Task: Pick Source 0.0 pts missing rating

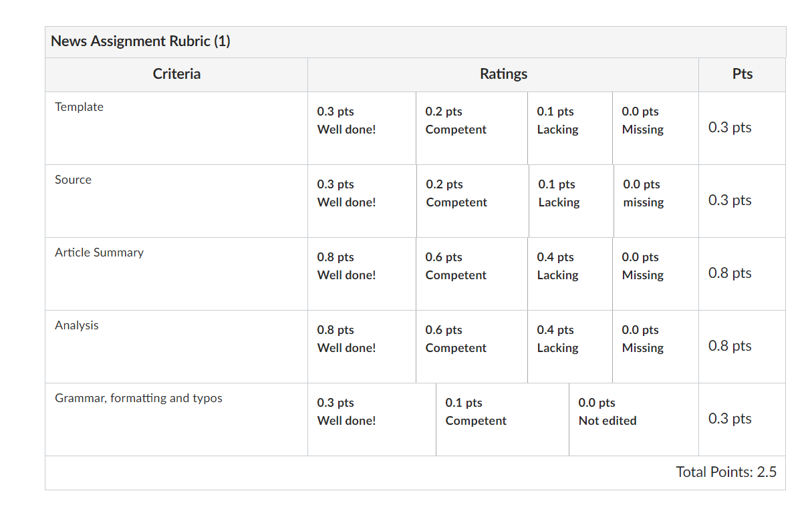Action: (x=656, y=201)
